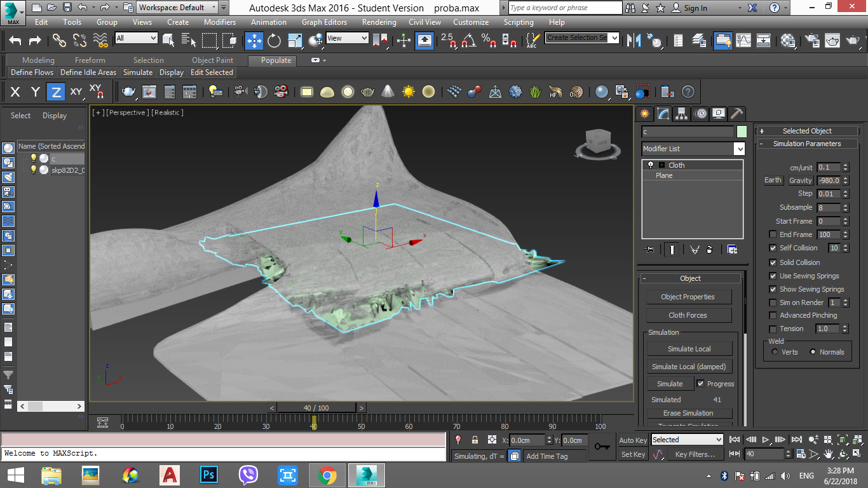Screen dimensions: 868x488
Task: Open the Material Editor checkered sphere icon
Action: click(789, 41)
